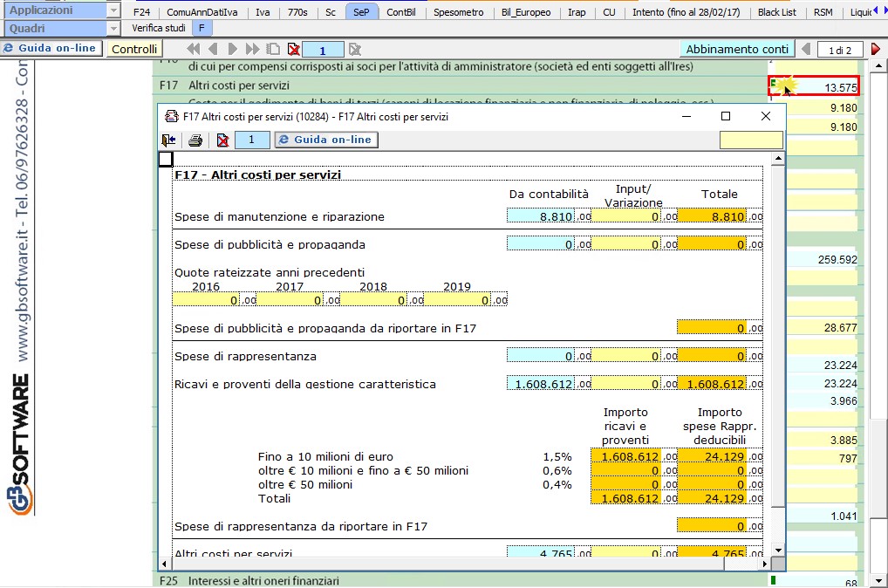Viewport: 888px width, 588px height.
Task: Click the exit door icon in the F17 dialog
Action: click(x=169, y=140)
